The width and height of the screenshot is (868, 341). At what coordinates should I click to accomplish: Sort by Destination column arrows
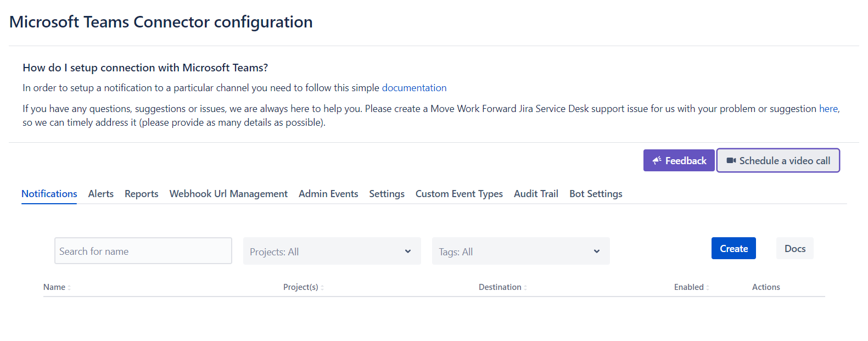pos(525,287)
